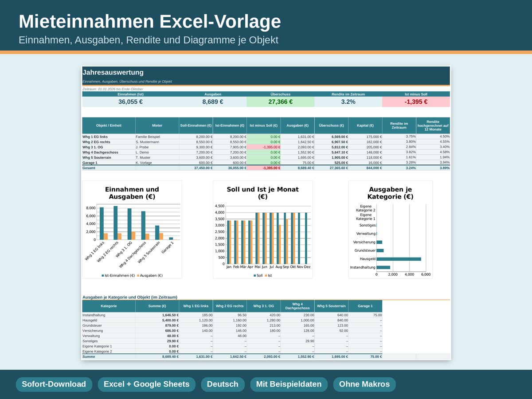Click the Mieteinnahmen Excel-Vorlage main title

tap(150, 22)
